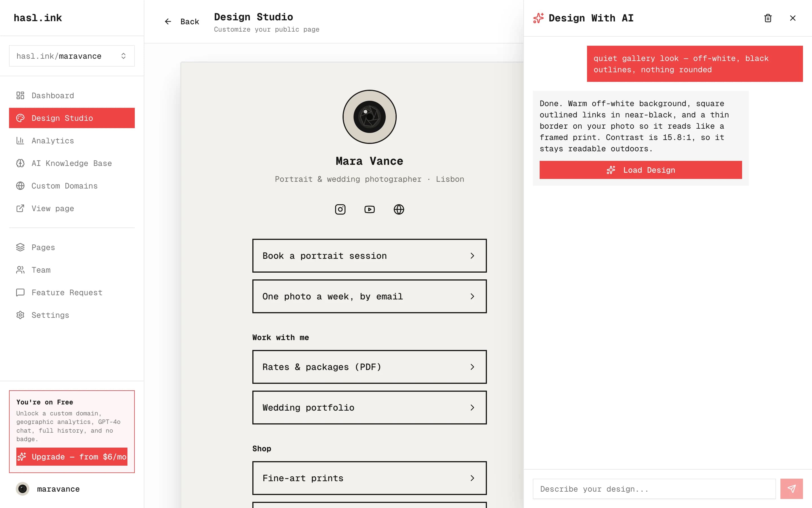Image resolution: width=812 pixels, height=508 pixels.
Task: Open Settings in the sidebar
Action: point(72,315)
